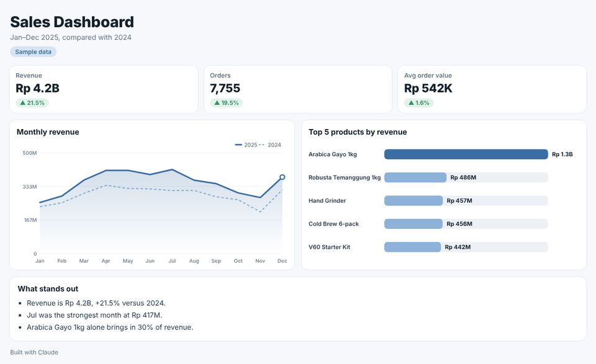Click the bullet about Jul strongest month
This screenshot has width=596, height=364.
(94, 316)
